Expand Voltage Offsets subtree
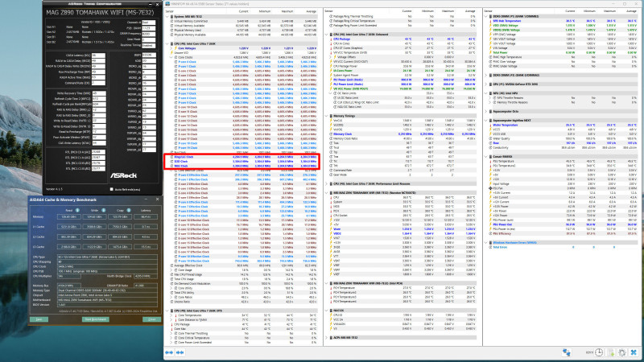Screen dimensions: 644x362 330,57
